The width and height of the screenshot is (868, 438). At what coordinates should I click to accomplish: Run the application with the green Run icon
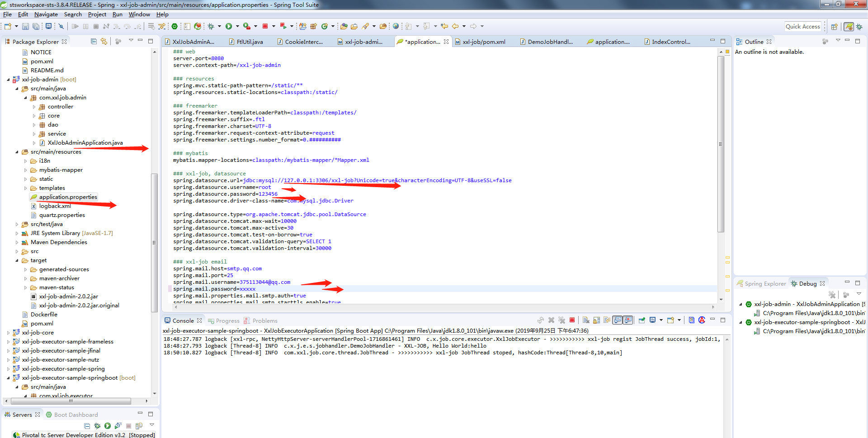[x=228, y=26]
